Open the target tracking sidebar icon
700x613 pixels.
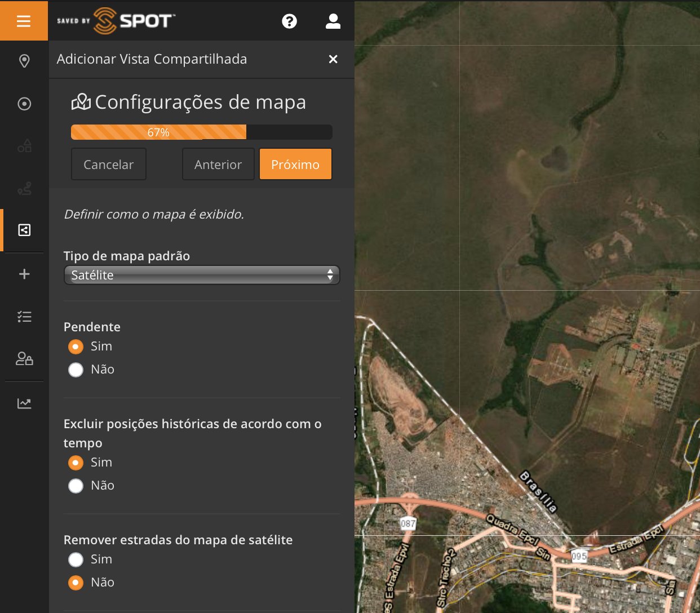tap(24, 104)
